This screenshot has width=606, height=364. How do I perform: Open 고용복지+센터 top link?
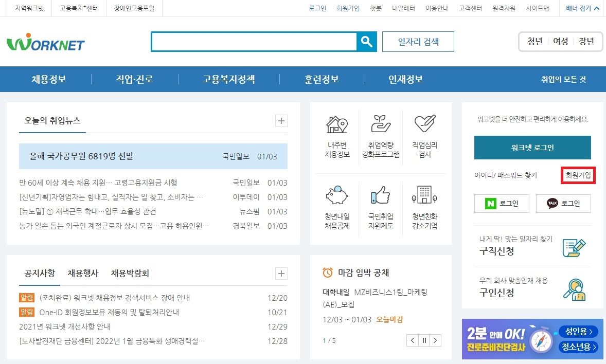coord(79,8)
